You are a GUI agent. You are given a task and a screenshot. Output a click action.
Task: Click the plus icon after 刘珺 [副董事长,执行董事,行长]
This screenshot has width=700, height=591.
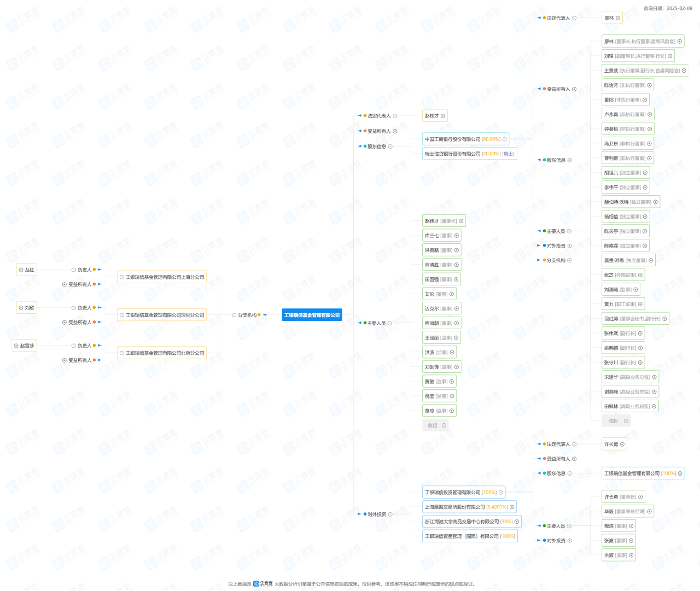(670, 56)
